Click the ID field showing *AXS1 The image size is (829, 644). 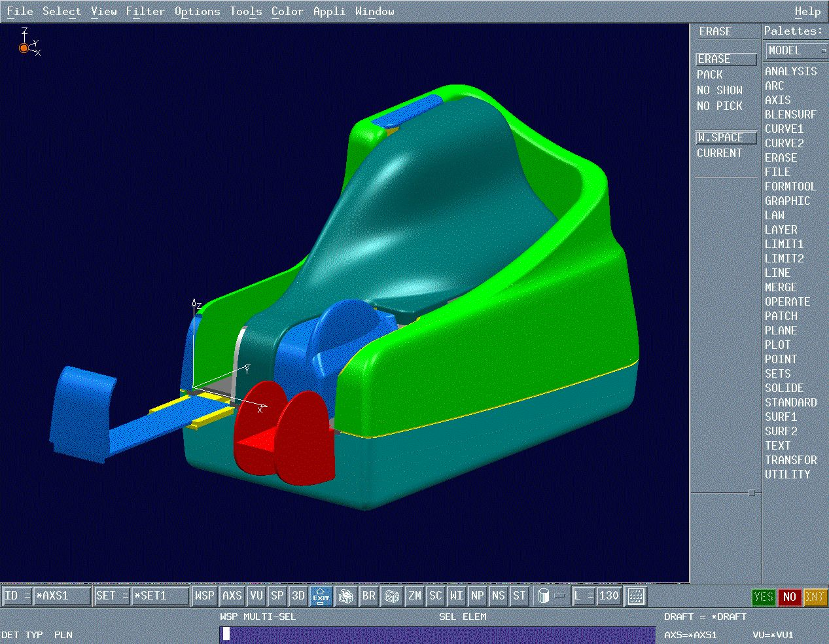coord(61,596)
